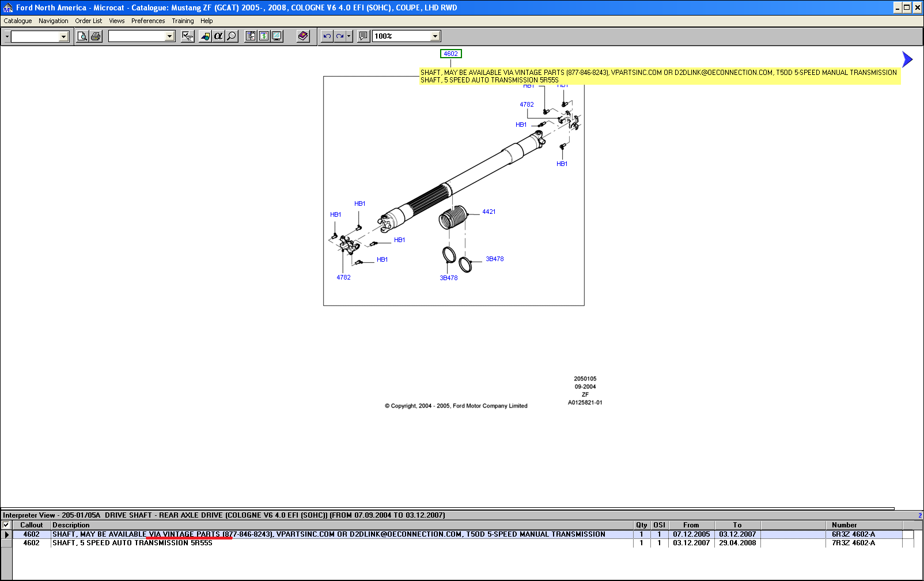Click the dollar price view icon
924x581 pixels.
264,36
